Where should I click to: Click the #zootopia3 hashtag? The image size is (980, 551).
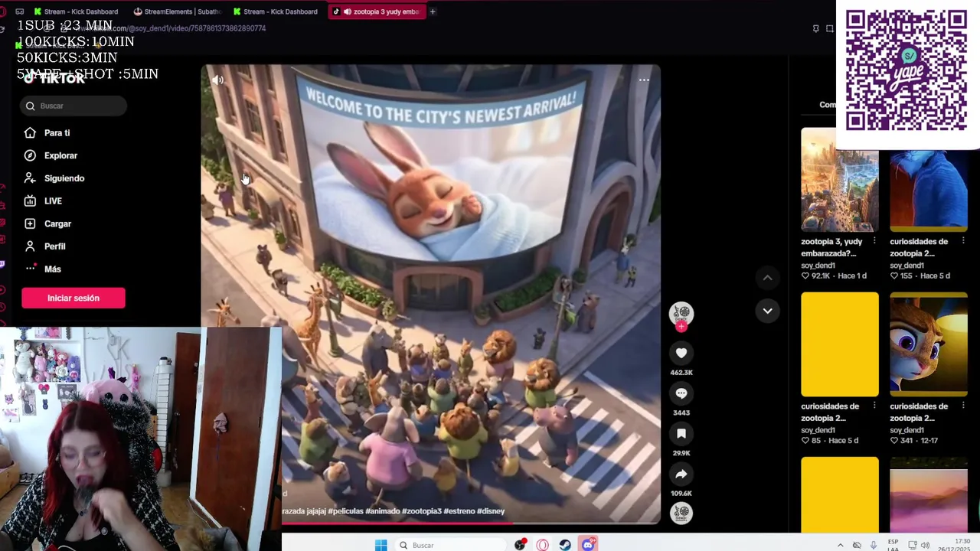[422, 511]
